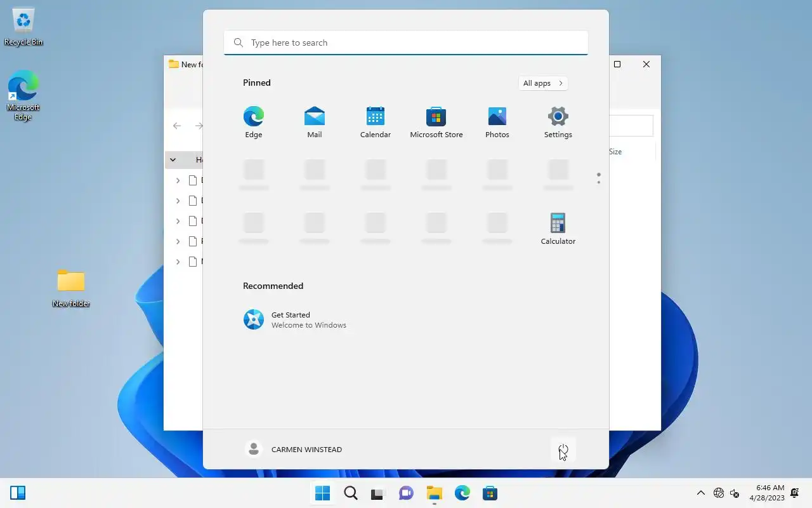The height and width of the screenshot is (508, 812).
Task: Go to next pinned apps page dots
Action: tap(598, 183)
